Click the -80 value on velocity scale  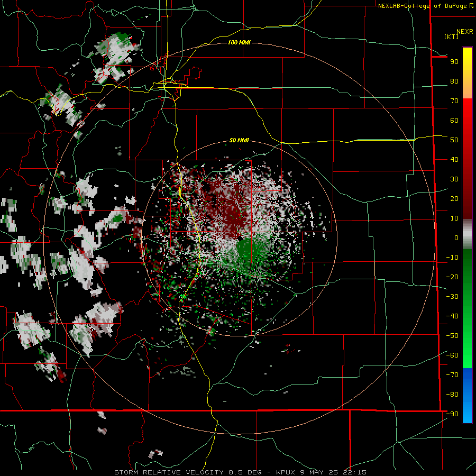[452, 395]
